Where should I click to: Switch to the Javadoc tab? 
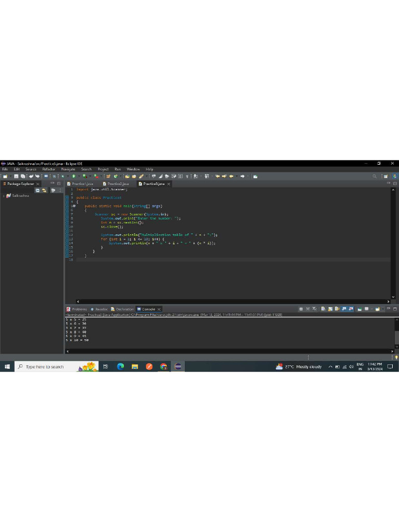click(99, 309)
